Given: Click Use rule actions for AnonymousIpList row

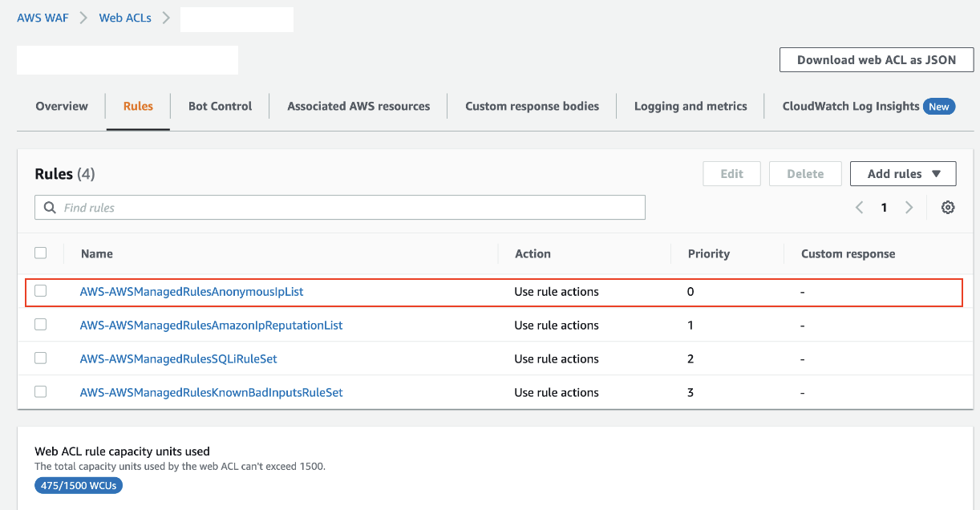Looking at the screenshot, I should [557, 292].
